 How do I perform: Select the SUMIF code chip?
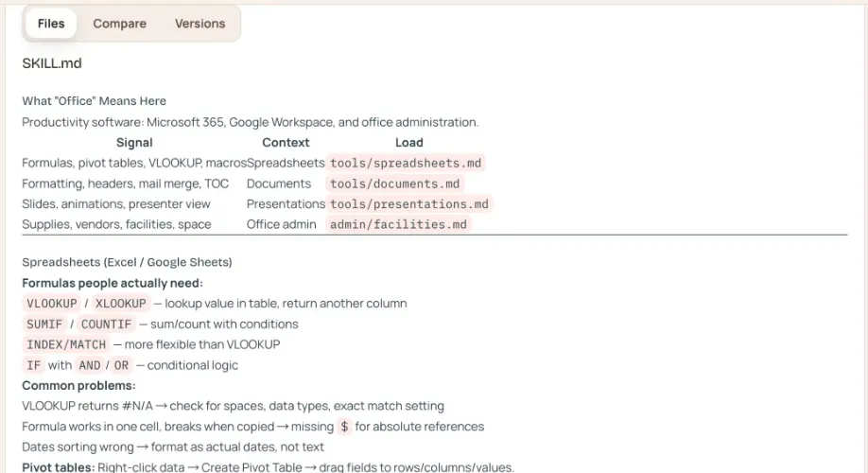tap(45, 324)
